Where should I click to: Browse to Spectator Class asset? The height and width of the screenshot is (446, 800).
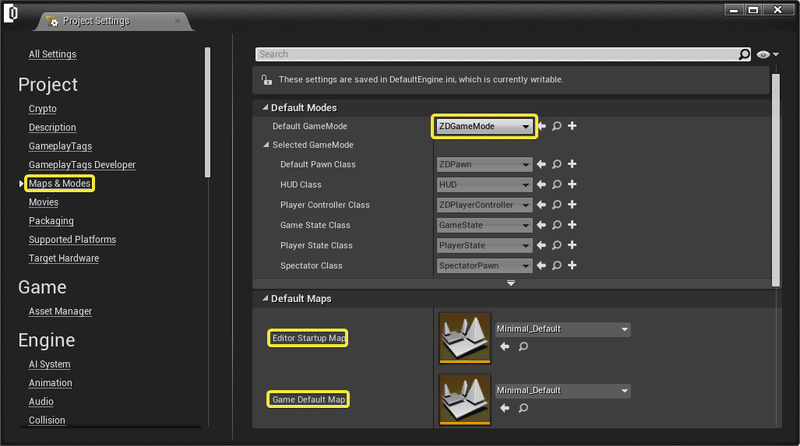pyautogui.click(x=557, y=265)
